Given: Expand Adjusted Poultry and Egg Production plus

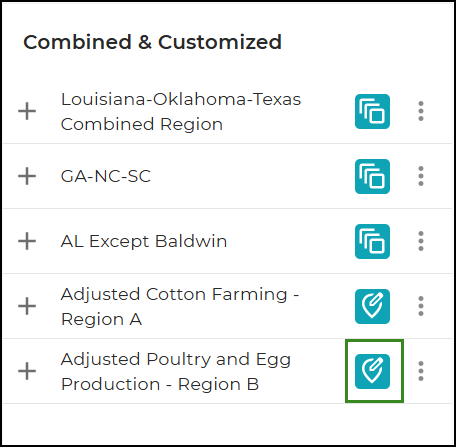Looking at the screenshot, I should pos(27,371).
